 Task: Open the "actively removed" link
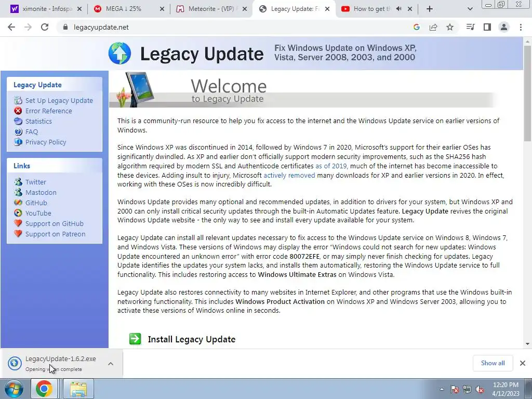289,175
